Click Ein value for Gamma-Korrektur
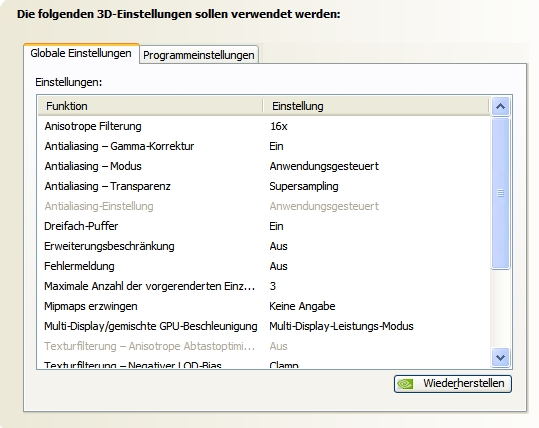The image size is (539, 428). [276, 146]
